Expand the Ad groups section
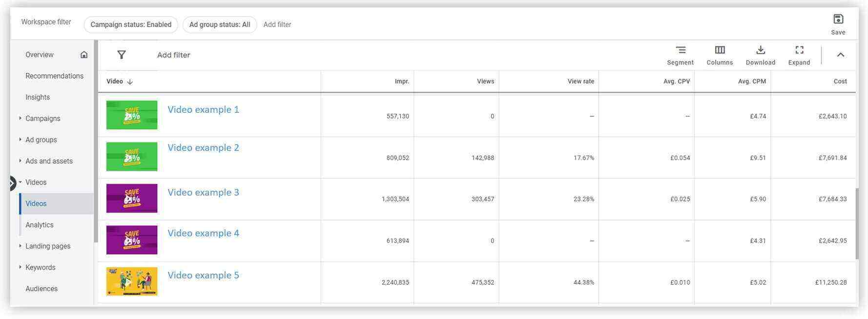Screen dimensions: 868x319 click(x=20, y=140)
